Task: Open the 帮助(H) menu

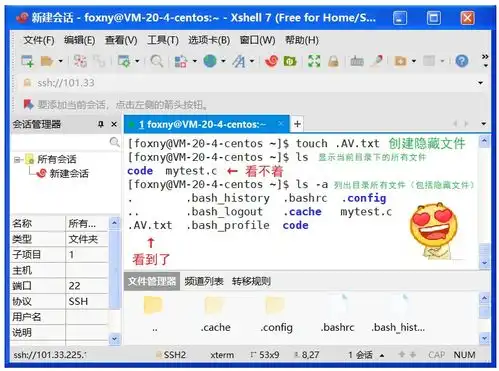Action: click(302, 40)
